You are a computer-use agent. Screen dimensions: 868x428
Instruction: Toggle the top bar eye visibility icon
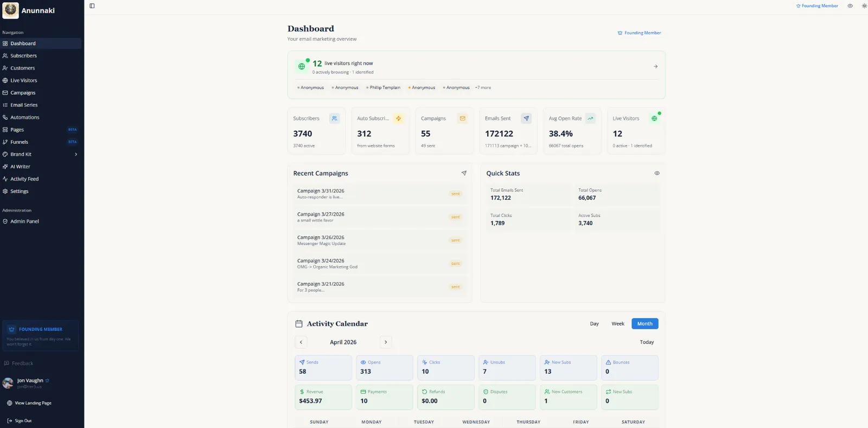pyautogui.click(x=850, y=6)
